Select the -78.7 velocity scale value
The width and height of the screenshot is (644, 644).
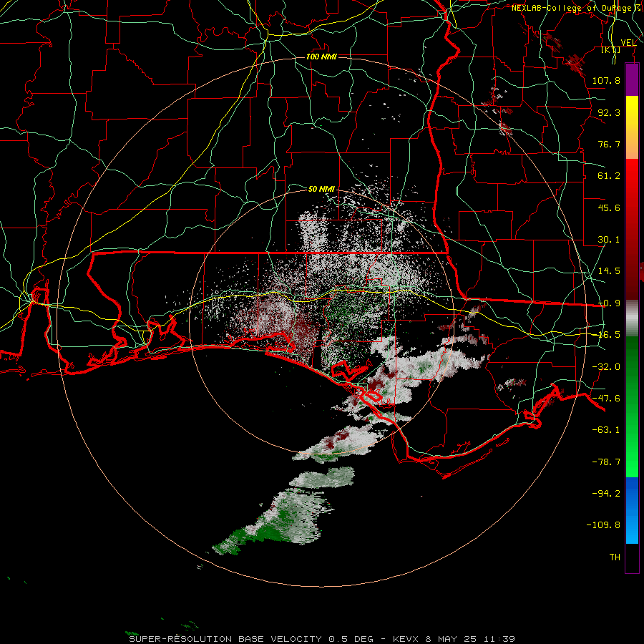click(x=606, y=462)
